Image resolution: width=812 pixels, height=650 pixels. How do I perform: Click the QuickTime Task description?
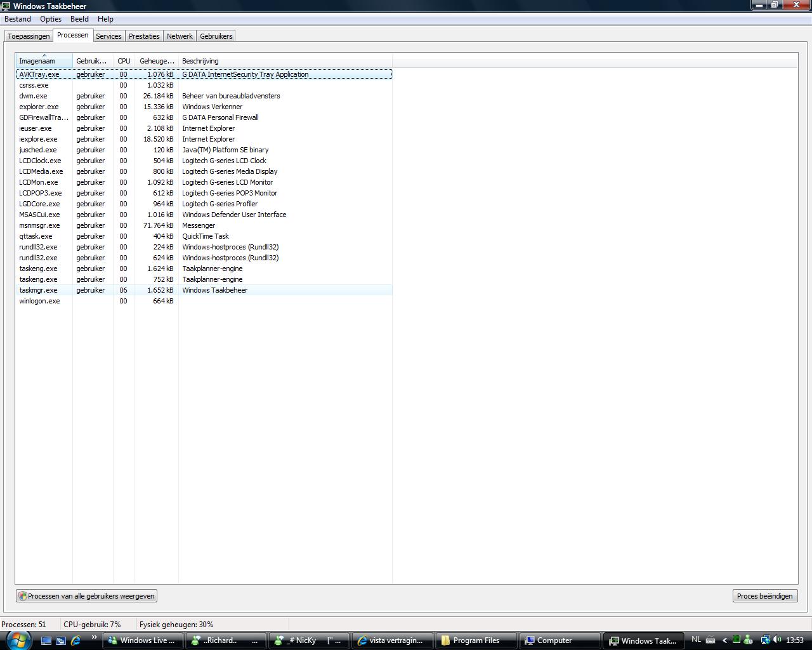click(x=206, y=236)
